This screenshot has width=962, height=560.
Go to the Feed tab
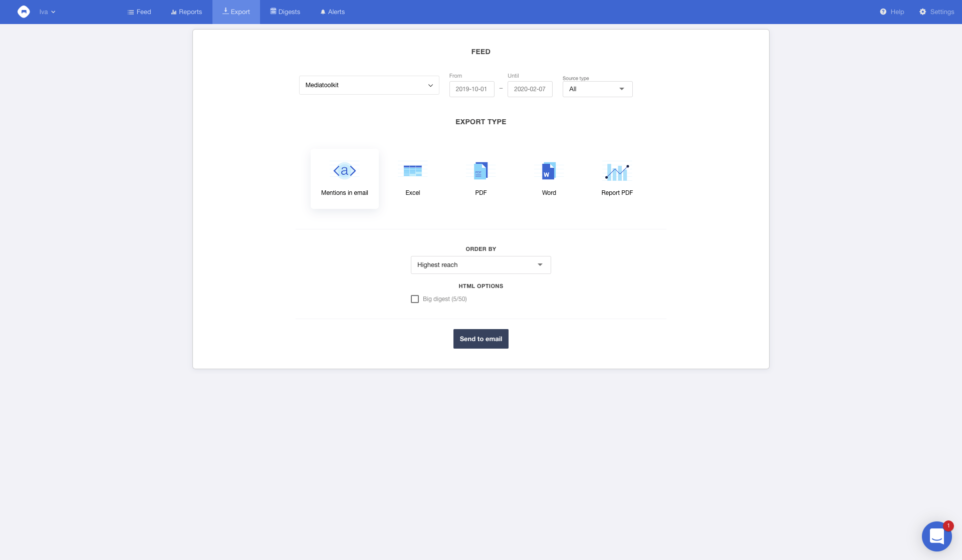(139, 12)
